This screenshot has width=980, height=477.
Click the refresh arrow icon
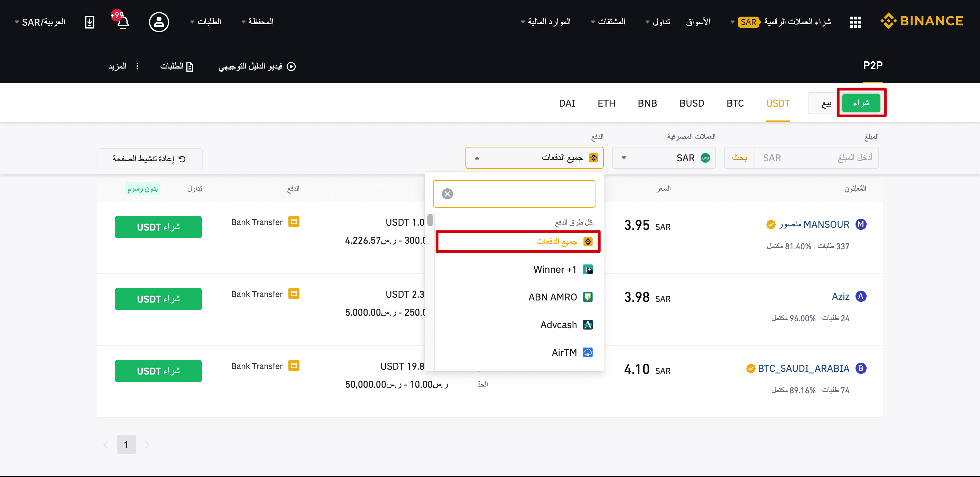(x=182, y=159)
